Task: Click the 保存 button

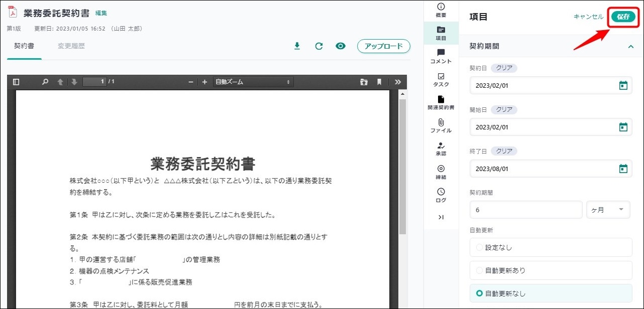Action: (623, 17)
